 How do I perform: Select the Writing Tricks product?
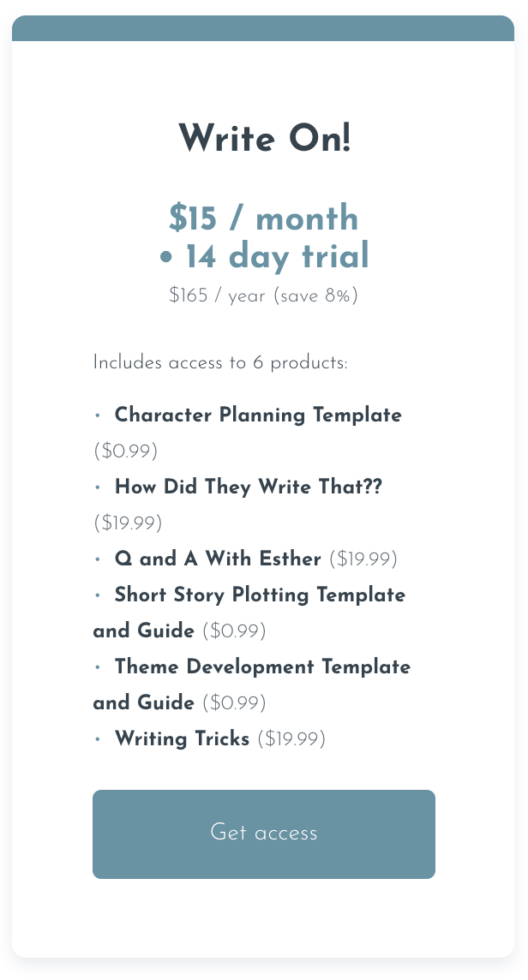[182, 738]
